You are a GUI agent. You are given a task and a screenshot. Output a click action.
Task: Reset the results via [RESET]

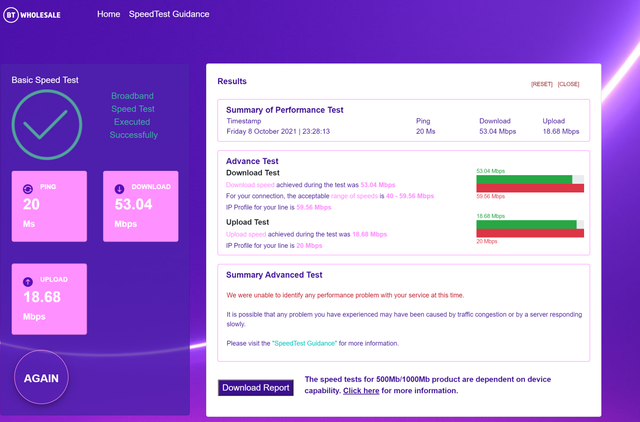542,84
